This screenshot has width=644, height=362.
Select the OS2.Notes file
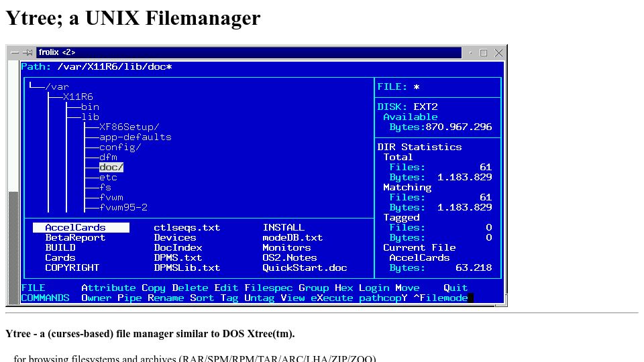click(x=290, y=257)
